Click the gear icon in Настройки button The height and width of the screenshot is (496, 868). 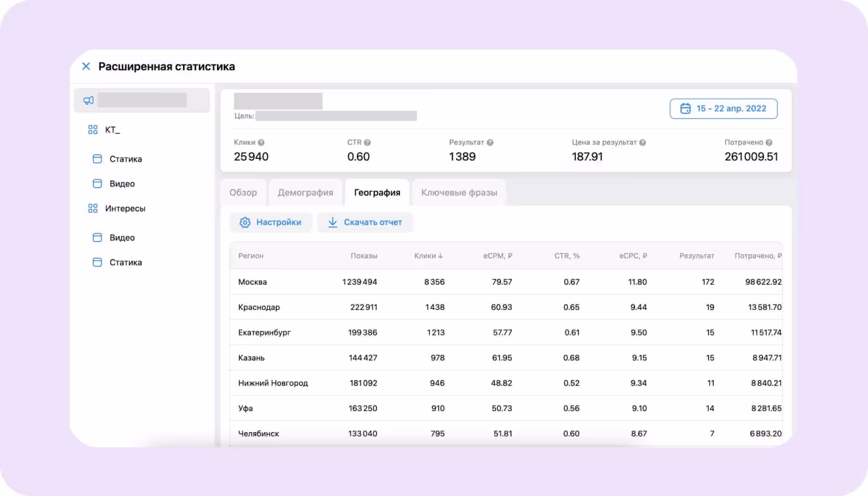[x=245, y=223]
